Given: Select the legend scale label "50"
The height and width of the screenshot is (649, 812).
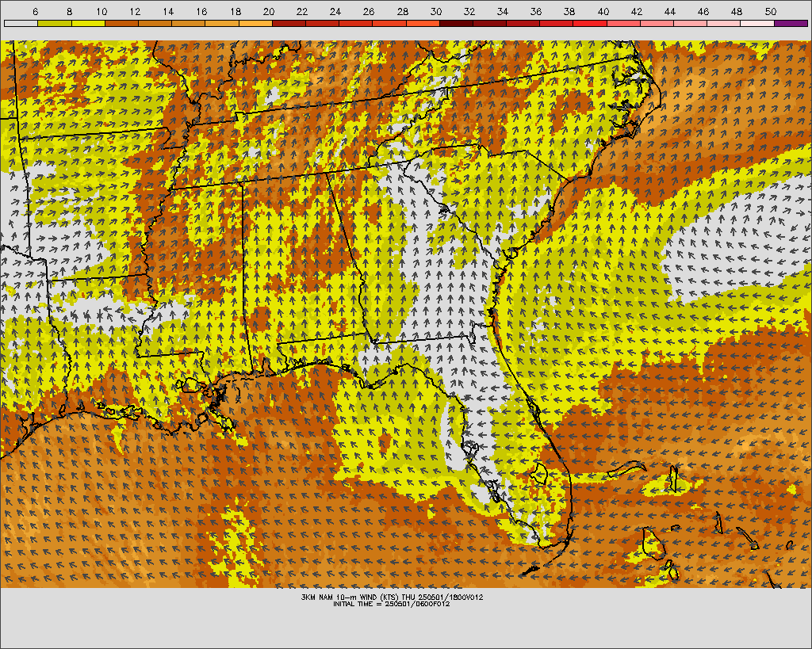Looking at the screenshot, I should (771, 11).
